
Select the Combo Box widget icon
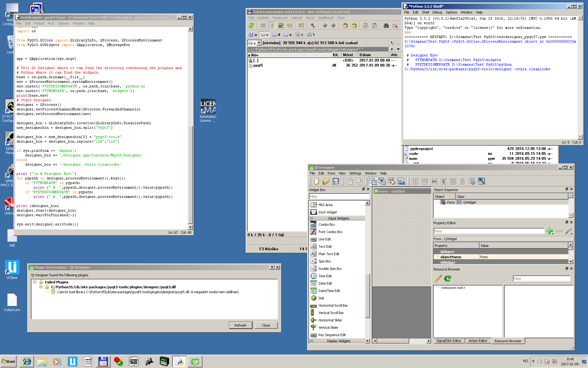[313, 225]
